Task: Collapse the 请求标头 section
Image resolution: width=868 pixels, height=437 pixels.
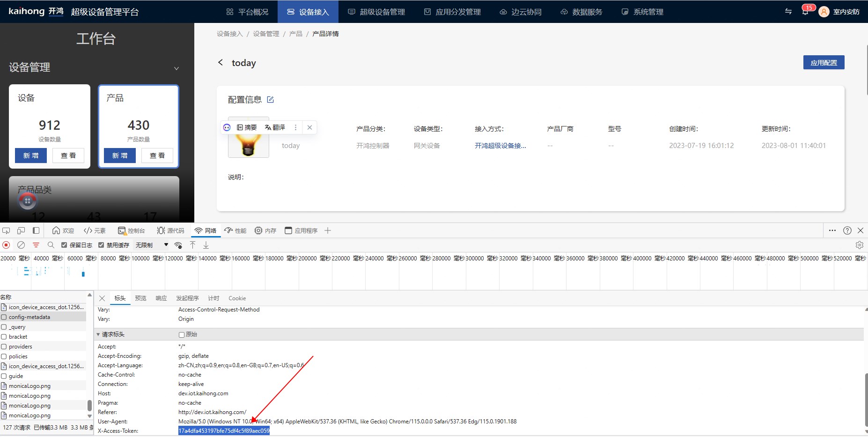Action: point(98,334)
